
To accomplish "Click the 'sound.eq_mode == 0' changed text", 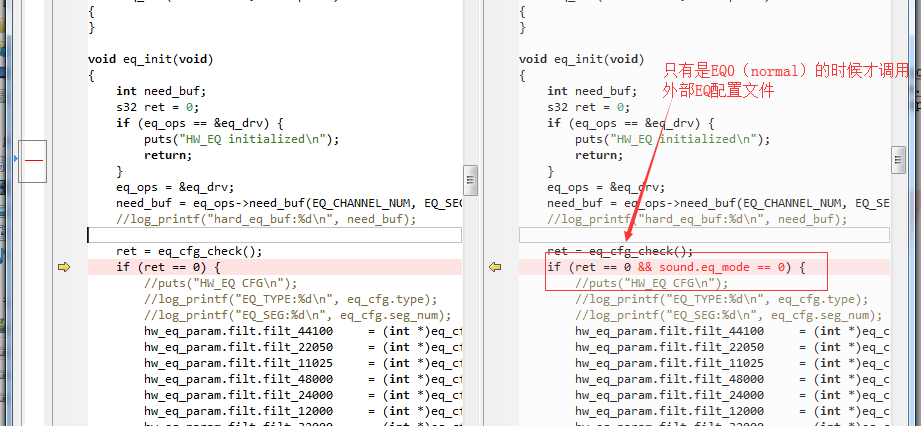I will click(722, 267).
